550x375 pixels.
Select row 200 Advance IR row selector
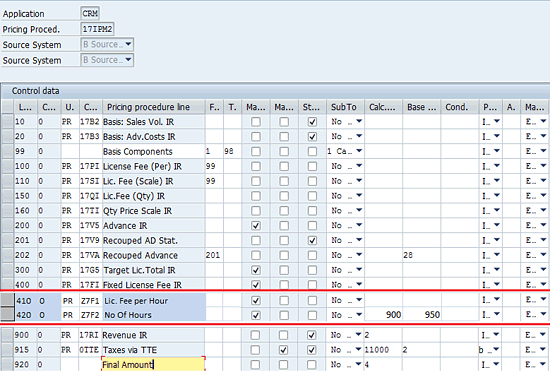click(7, 225)
